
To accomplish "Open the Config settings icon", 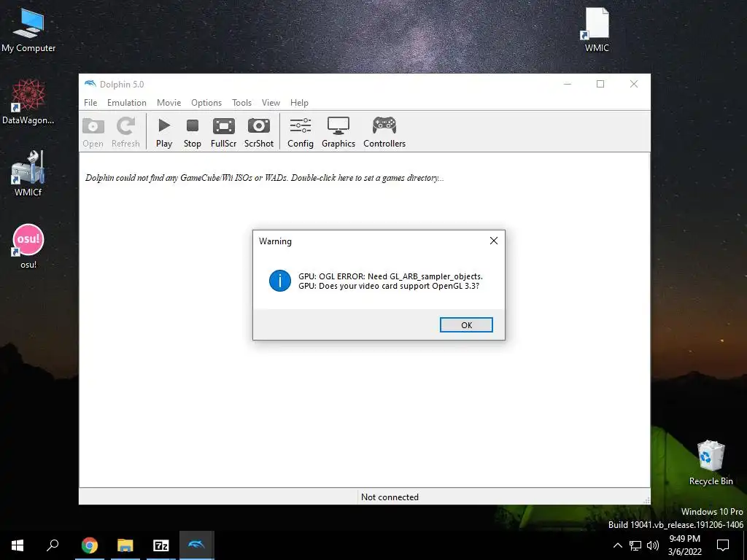I will [x=300, y=133].
